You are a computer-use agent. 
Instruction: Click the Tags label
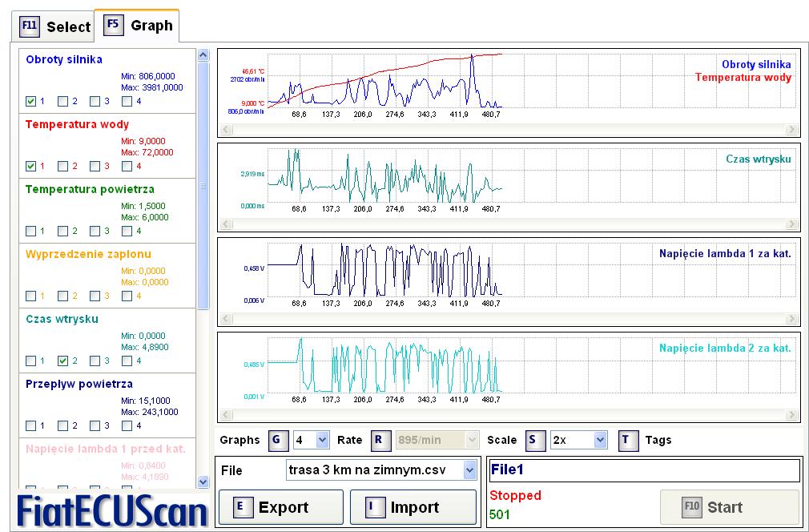click(658, 440)
